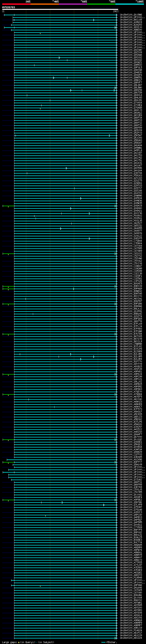Click the orange ~40% identity legend bar
The width and height of the screenshot is (146, 644).
[x=45, y=4]
